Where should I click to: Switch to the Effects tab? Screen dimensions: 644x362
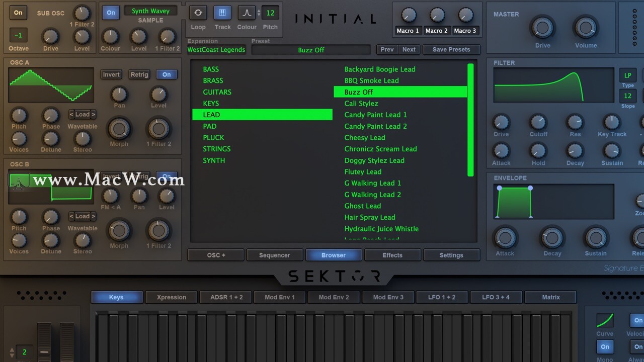392,255
